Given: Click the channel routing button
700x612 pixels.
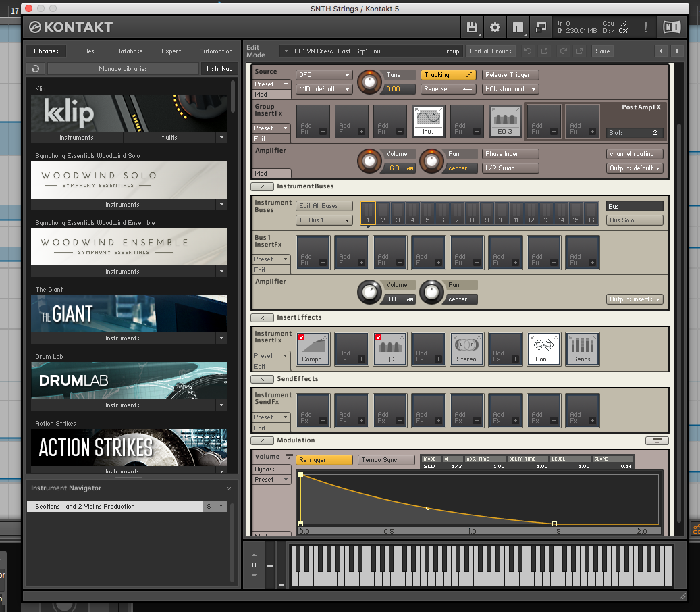Looking at the screenshot, I should [x=635, y=154].
